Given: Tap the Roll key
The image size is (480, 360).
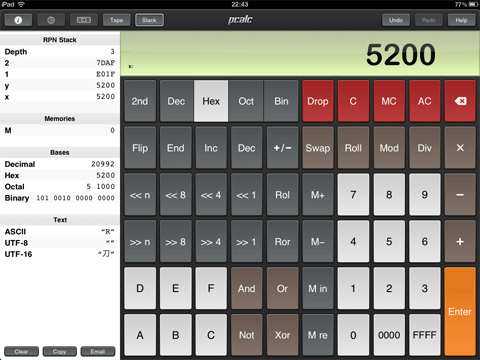Looking at the screenshot, I should click(x=353, y=148).
